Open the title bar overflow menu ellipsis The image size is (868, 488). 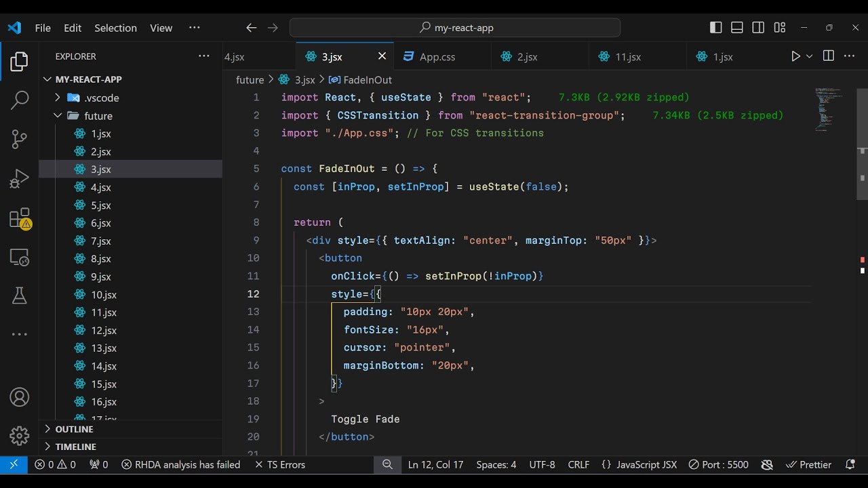[195, 28]
